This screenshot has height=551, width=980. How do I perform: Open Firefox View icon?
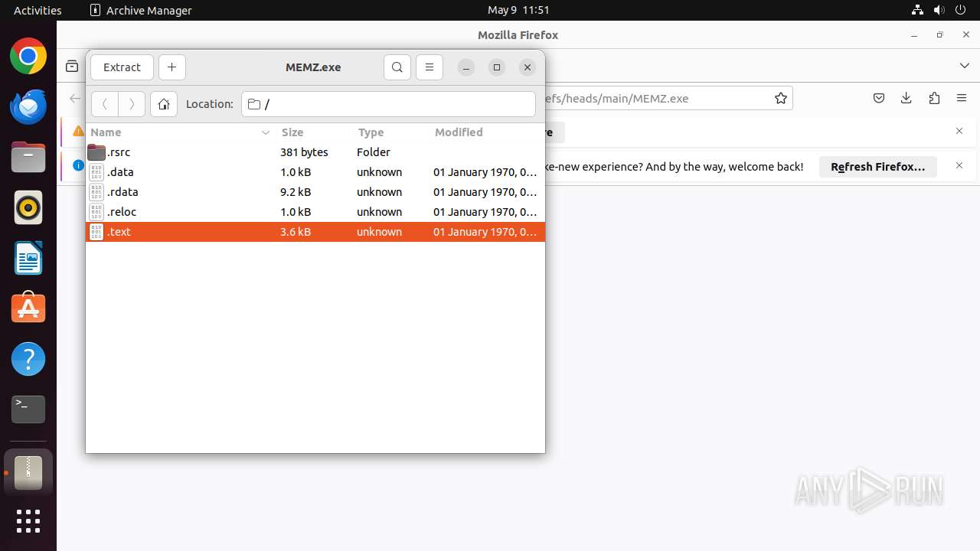pos(72,67)
